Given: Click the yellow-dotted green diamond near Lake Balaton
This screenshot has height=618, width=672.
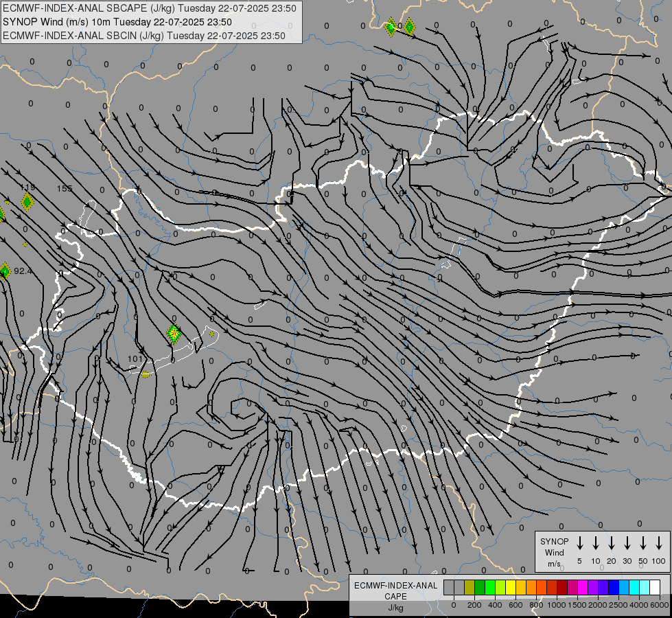Looking at the screenshot, I should tap(174, 334).
